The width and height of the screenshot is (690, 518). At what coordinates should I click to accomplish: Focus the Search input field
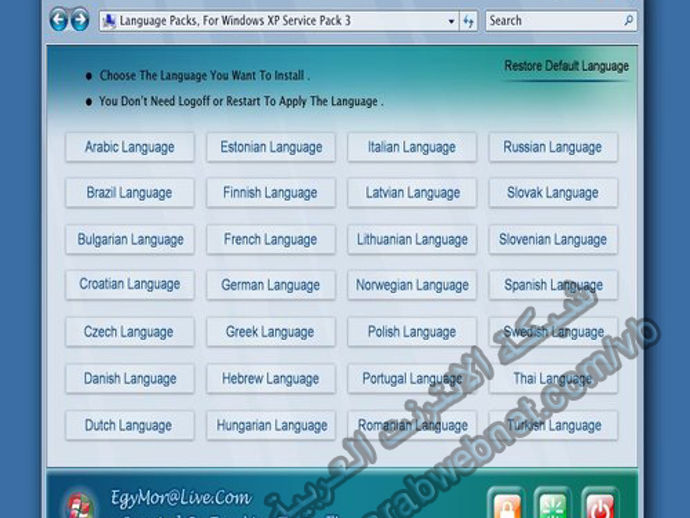pyautogui.click(x=561, y=21)
